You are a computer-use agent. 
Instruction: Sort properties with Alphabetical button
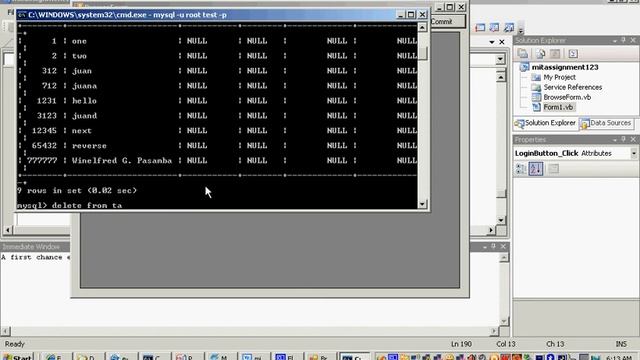click(536, 169)
